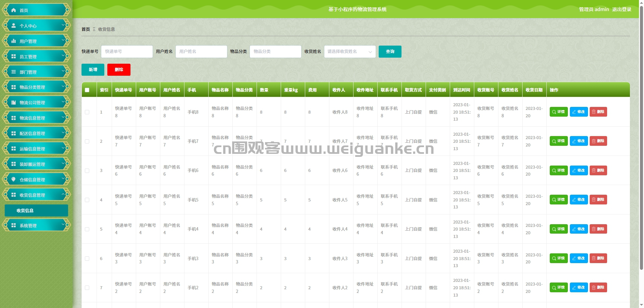Click the 查询 search button

point(390,52)
